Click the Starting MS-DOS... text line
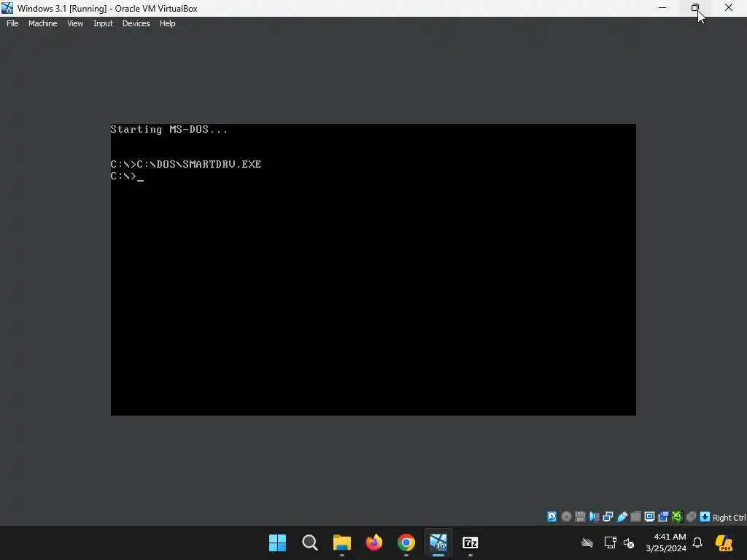 (x=169, y=130)
